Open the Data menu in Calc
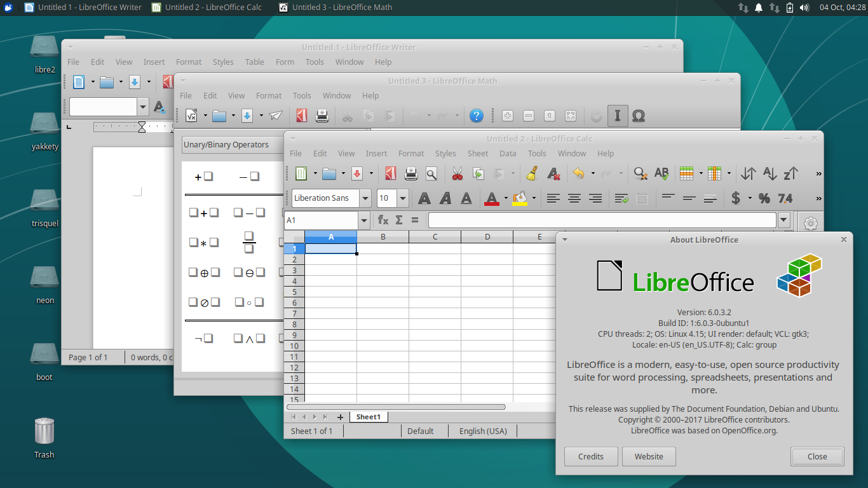The image size is (868, 488). [x=508, y=153]
